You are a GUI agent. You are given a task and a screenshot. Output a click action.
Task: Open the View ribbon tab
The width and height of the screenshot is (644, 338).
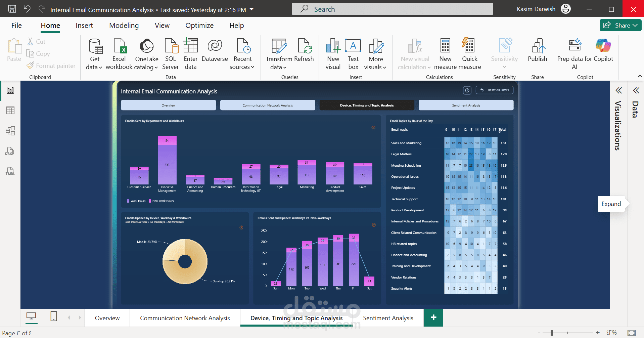pos(162,26)
